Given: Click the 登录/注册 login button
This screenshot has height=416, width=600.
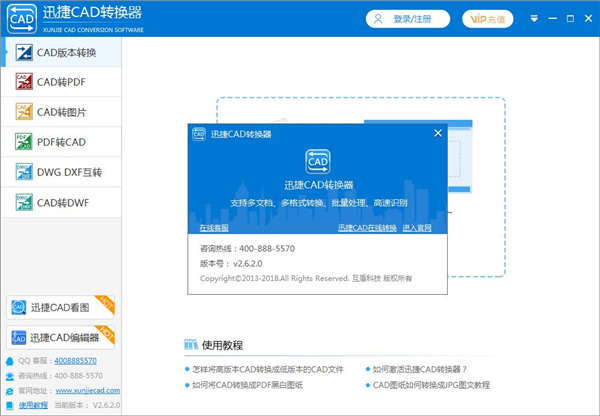Looking at the screenshot, I should (x=407, y=18).
